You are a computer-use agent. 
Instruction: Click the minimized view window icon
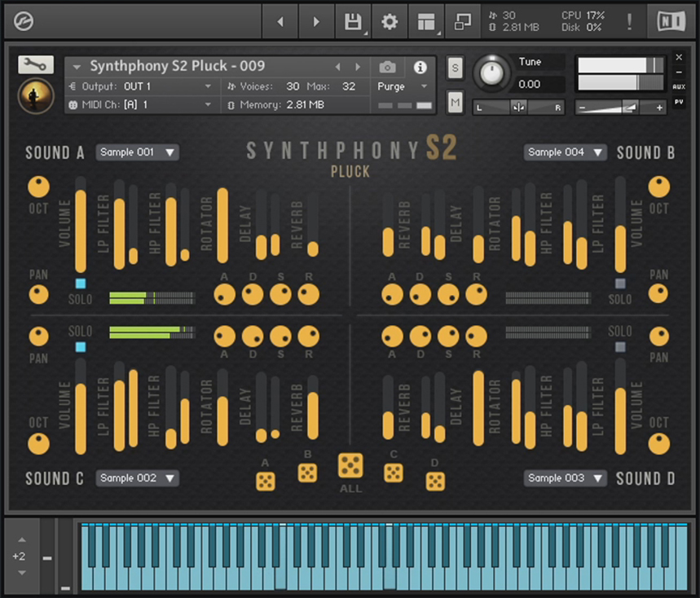click(x=462, y=21)
